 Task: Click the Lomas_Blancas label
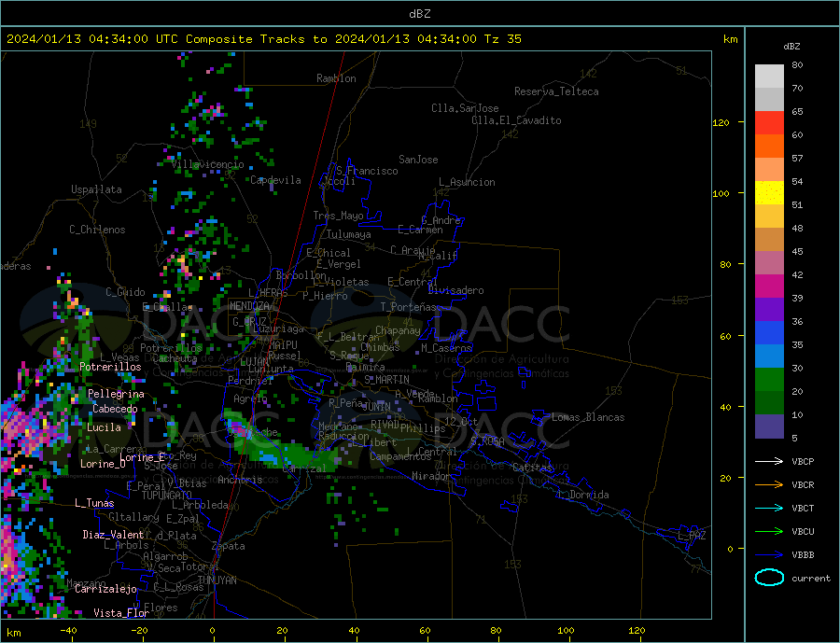pos(588,417)
